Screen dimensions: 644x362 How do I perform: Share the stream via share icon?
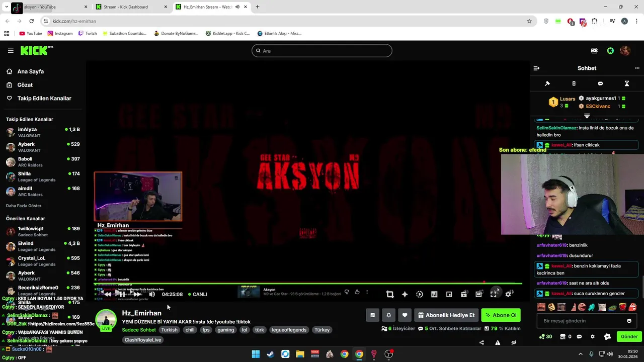pyautogui.click(x=481, y=343)
